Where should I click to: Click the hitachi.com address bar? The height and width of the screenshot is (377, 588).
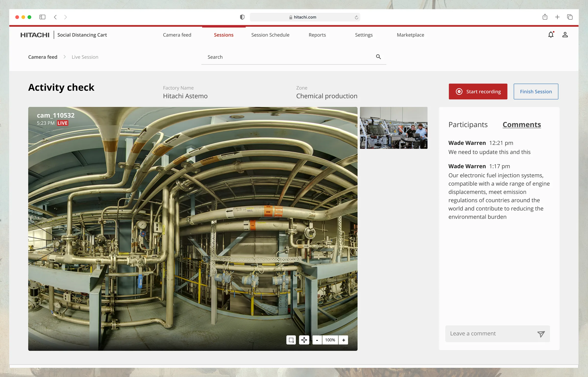click(x=305, y=17)
